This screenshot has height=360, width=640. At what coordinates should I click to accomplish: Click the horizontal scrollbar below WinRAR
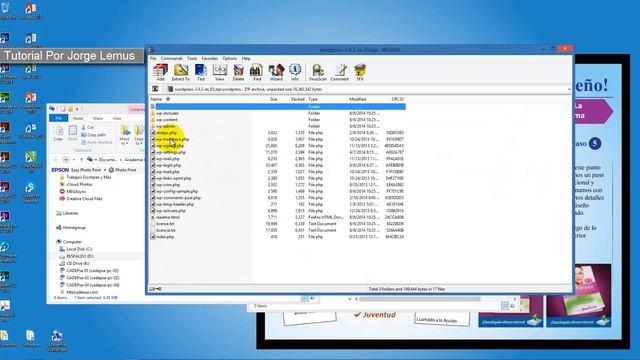[x=420, y=299]
